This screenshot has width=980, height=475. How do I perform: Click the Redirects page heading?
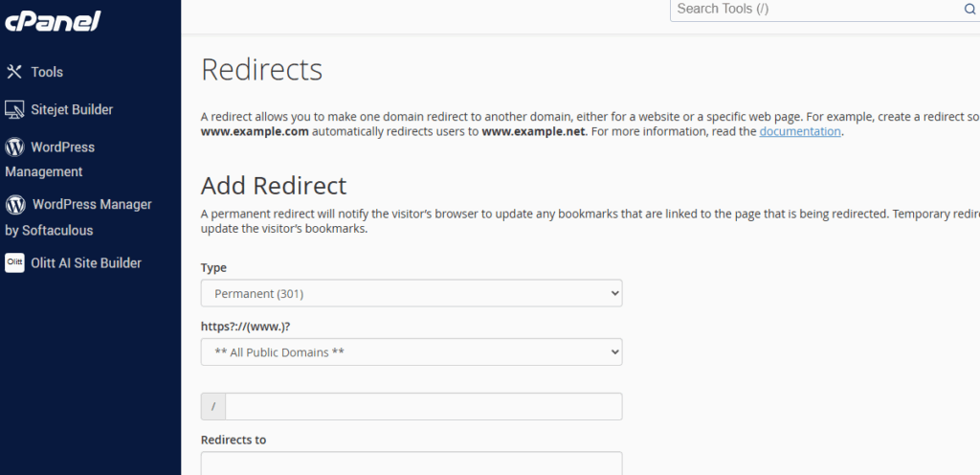[x=261, y=69]
